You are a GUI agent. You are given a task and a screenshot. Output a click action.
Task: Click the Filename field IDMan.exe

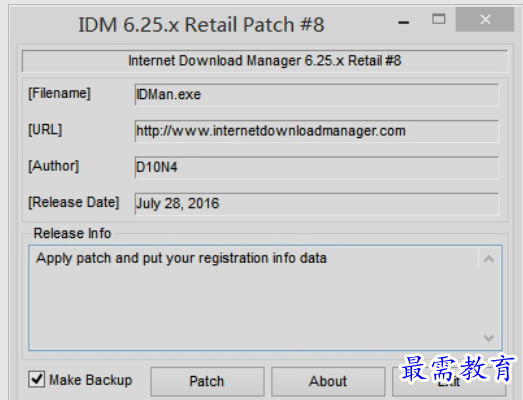click(317, 95)
